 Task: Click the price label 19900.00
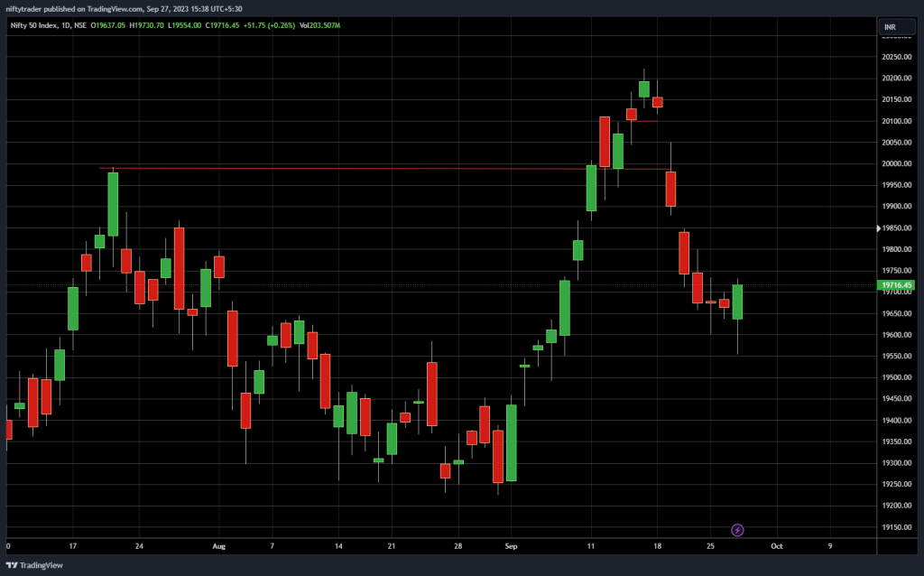[x=896, y=207]
